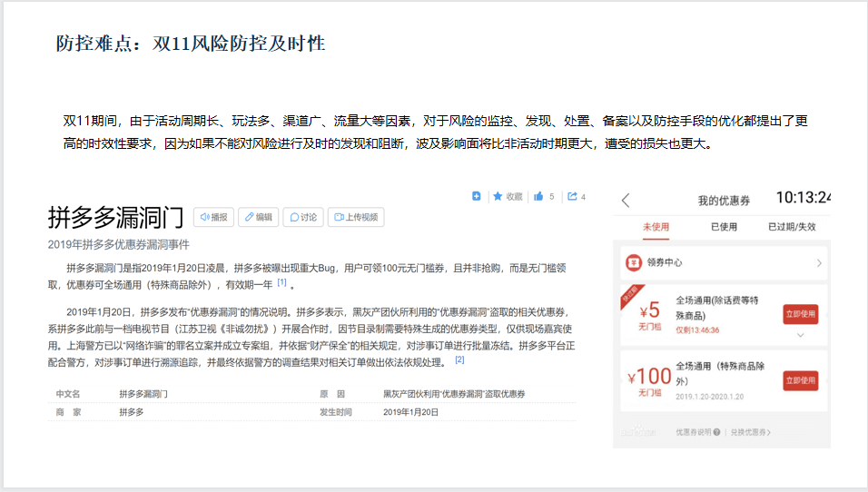Open 领券中心 via right chevron

click(x=818, y=263)
